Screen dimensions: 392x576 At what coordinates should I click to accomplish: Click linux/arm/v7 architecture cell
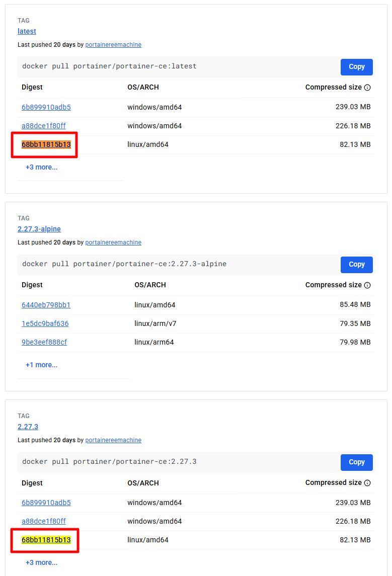[155, 323]
